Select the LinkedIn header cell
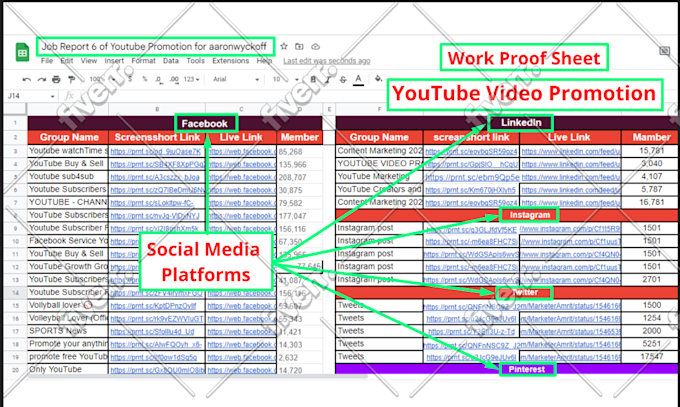The width and height of the screenshot is (680, 407). 507,123
